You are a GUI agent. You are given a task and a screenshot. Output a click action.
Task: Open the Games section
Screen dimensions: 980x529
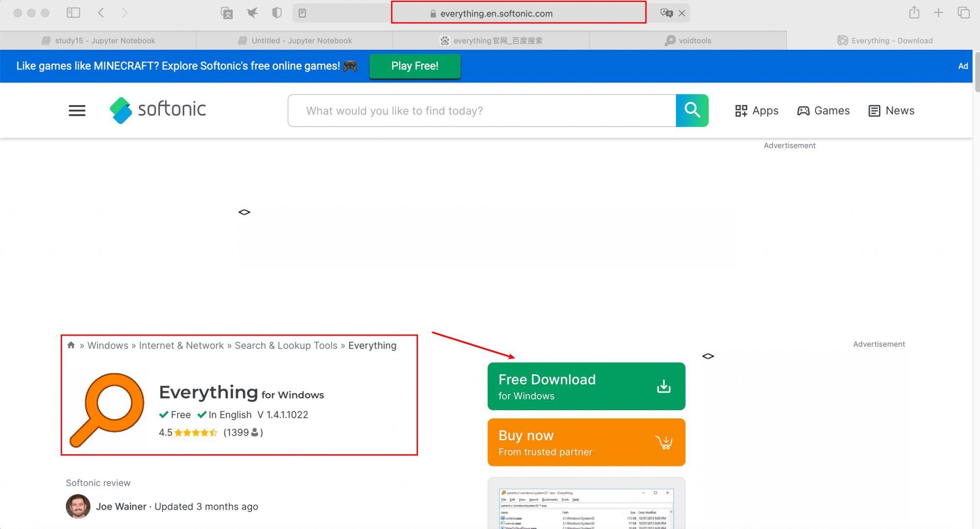pos(823,111)
